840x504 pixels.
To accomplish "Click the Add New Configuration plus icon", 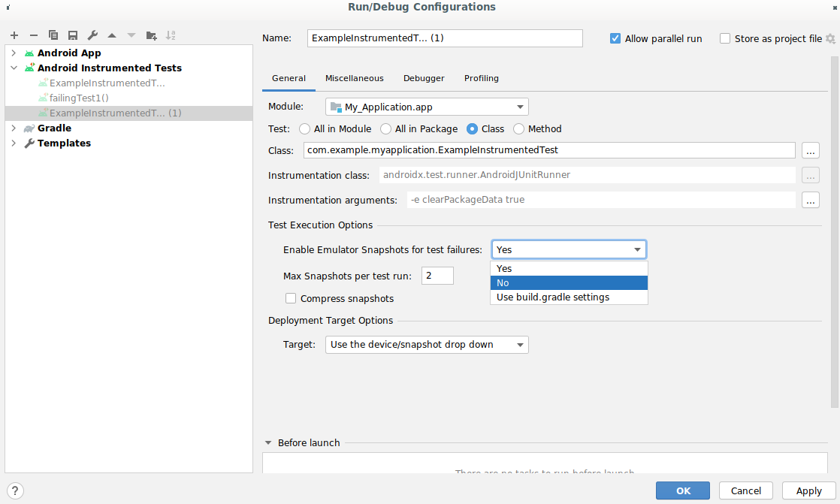I will [x=14, y=35].
